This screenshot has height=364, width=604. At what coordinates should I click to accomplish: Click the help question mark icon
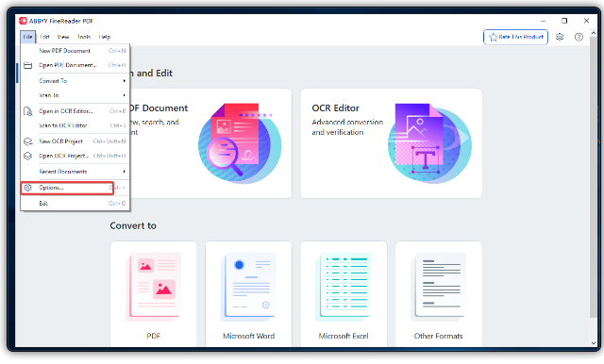(x=579, y=37)
